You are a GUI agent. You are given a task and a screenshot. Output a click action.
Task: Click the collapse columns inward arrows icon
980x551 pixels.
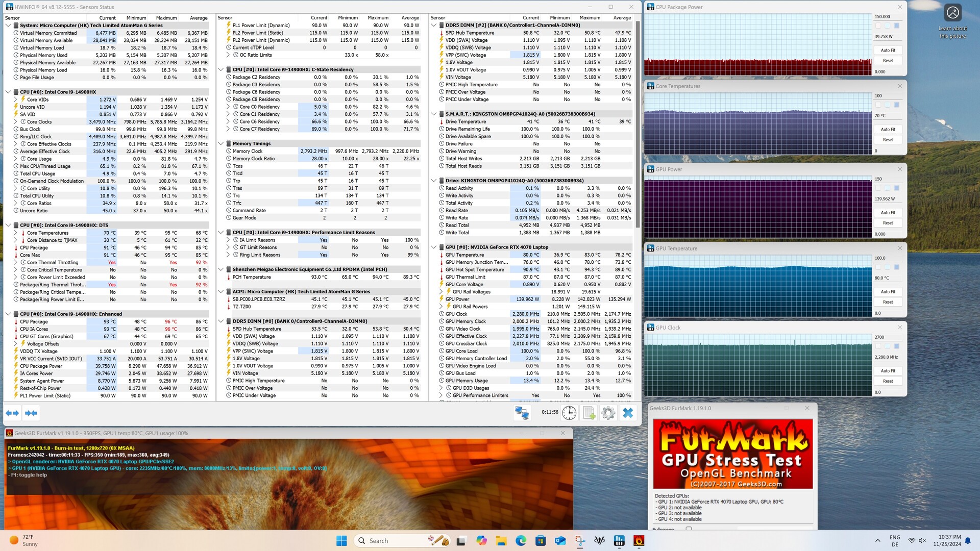point(31,413)
